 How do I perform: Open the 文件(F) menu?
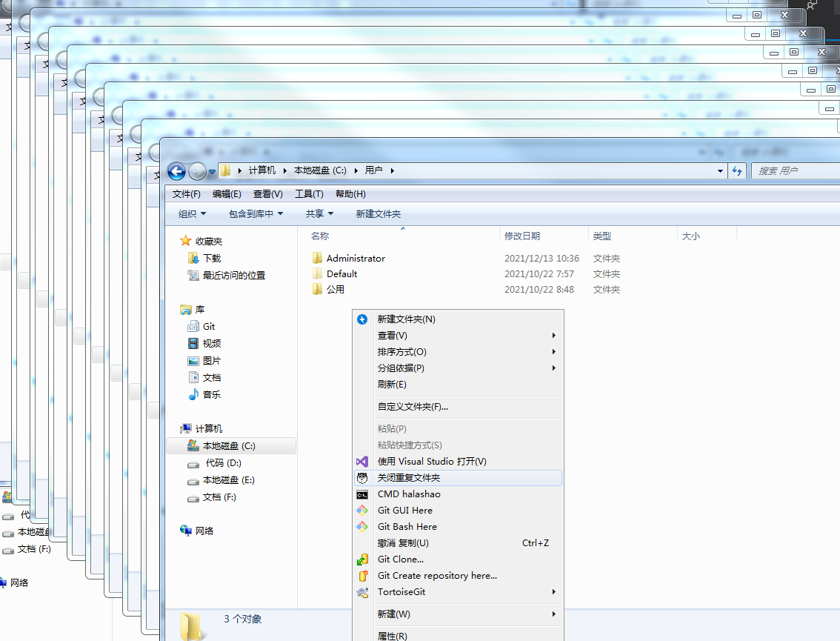coord(187,194)
